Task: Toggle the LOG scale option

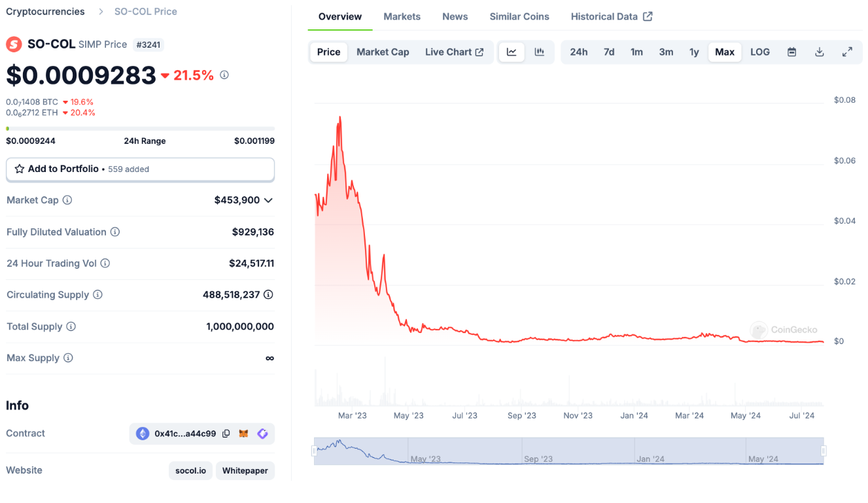Action: (759, 52)
